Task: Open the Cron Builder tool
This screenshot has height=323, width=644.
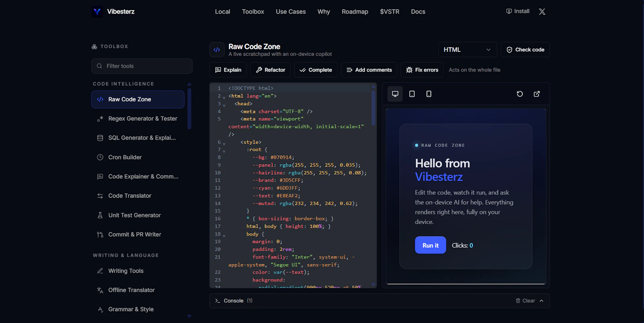Action: 138,157
